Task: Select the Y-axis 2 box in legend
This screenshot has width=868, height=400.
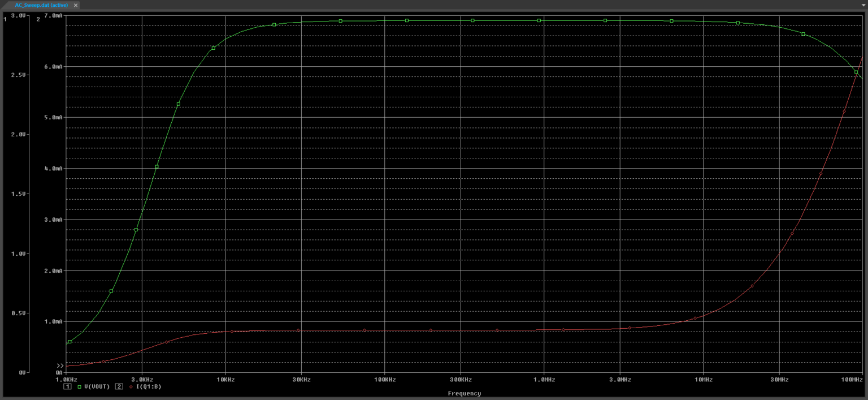Action: click(119, 387)
